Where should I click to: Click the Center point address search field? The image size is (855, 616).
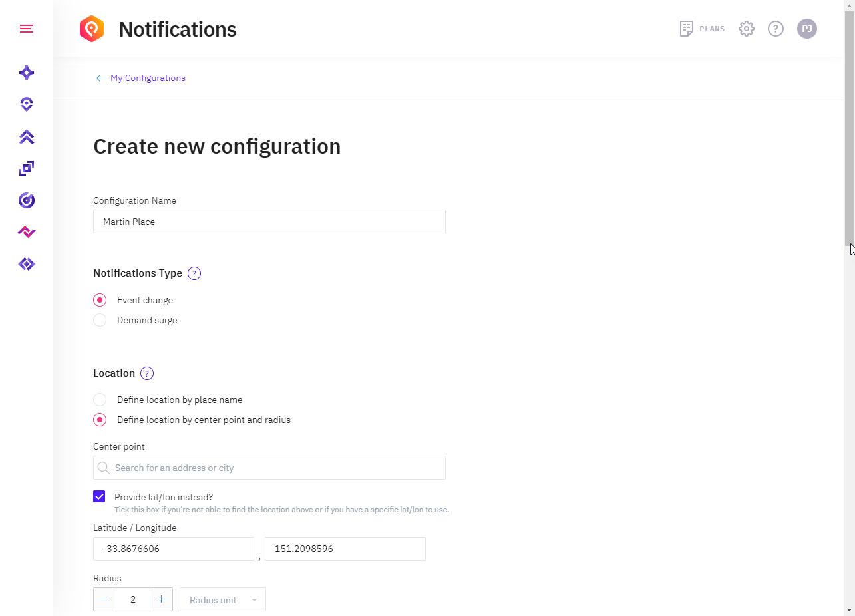[269, 468]
